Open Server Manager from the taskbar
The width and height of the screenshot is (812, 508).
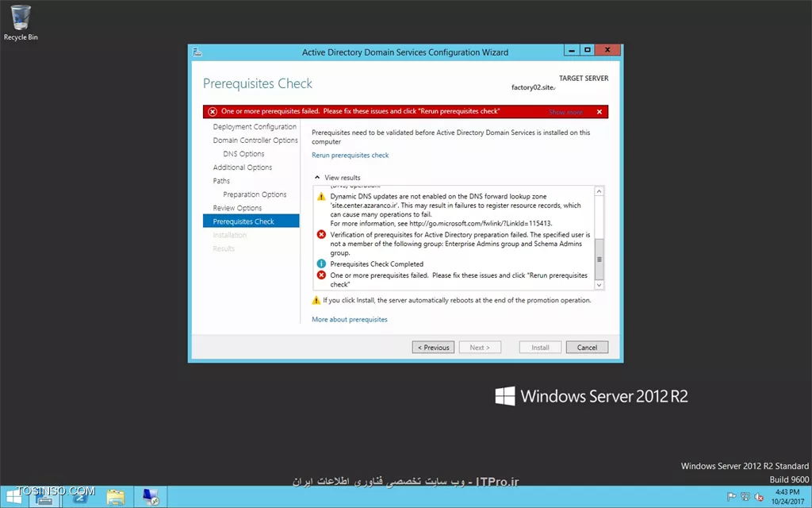point(44,497)
